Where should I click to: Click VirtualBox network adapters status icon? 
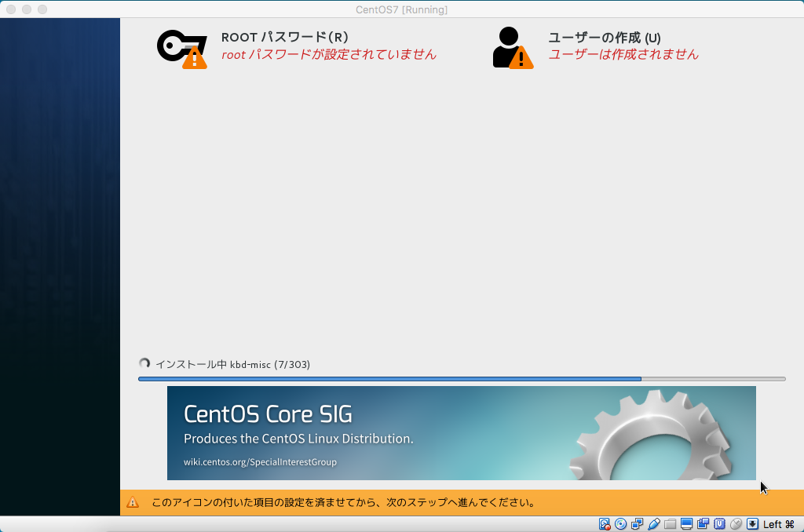(638, 524)
